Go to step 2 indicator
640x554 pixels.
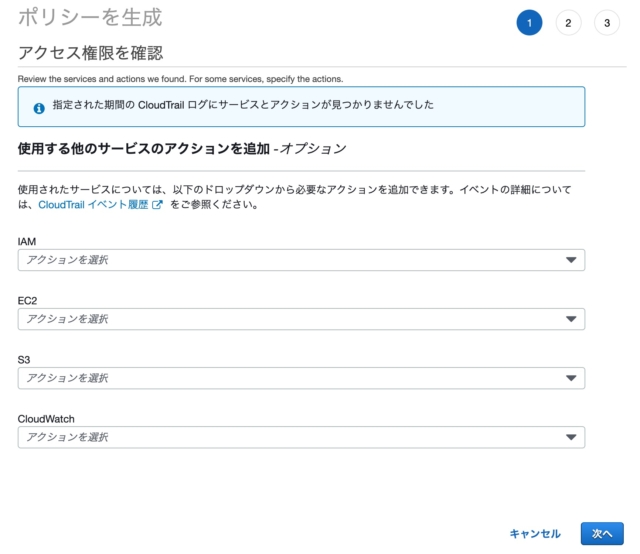(x=568, y=23)
